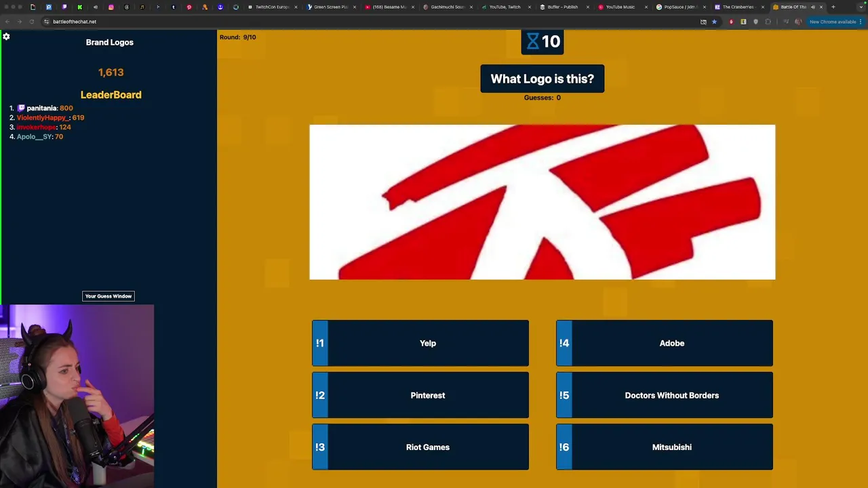Open the Chrome profile avatar
The image size is (868, 488).
point(798,22)
